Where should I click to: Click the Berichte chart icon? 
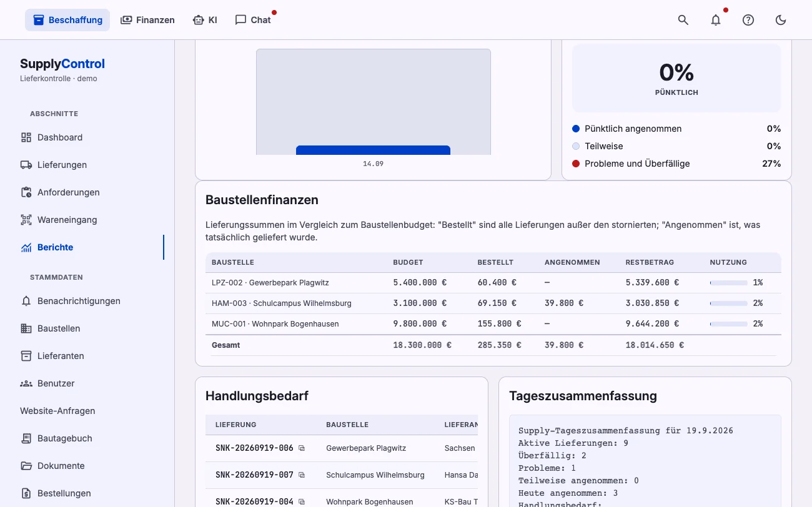[26, 247]
